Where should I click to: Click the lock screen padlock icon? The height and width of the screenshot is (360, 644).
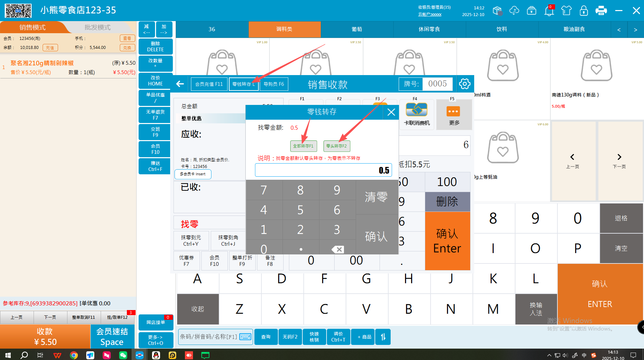pos(584,11)
